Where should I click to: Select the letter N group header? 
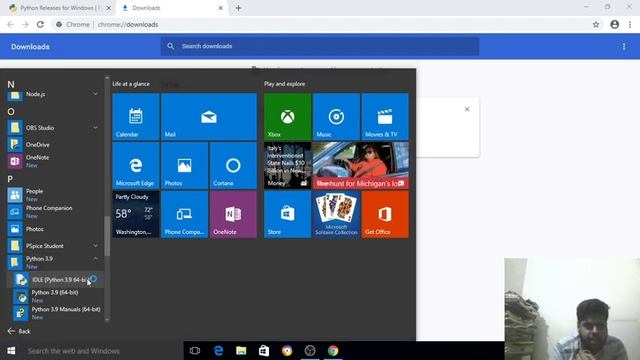click(x=11, y=84)
